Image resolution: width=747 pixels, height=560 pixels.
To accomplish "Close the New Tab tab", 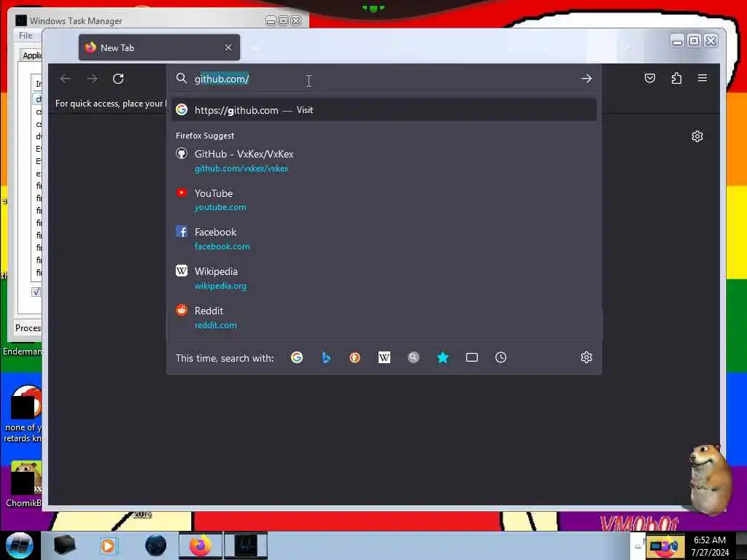I will (228, 47).
